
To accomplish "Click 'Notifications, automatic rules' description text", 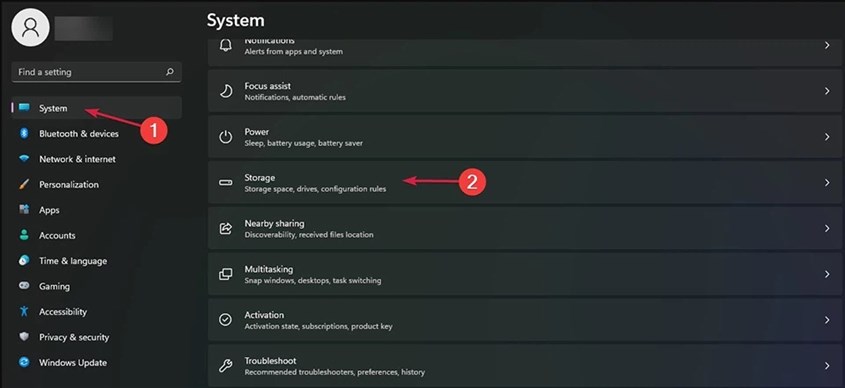I will coord(295,98).
